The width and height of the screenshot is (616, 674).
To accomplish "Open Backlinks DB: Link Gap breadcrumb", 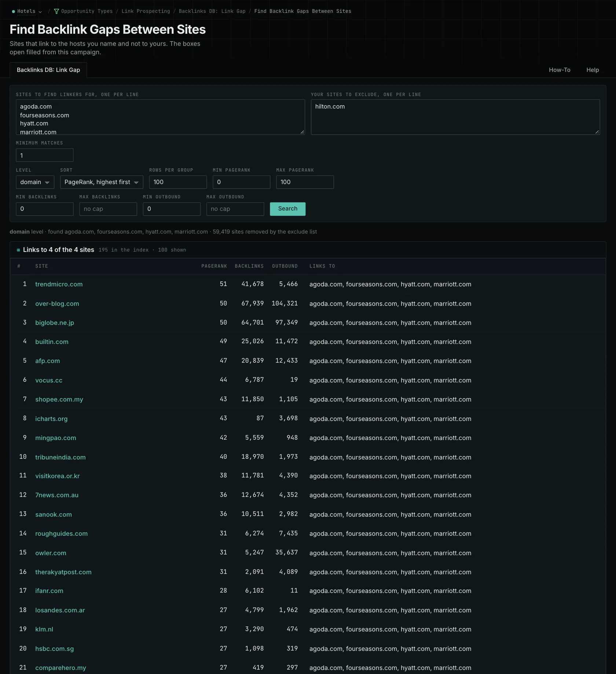I will [x=212, y=11].
